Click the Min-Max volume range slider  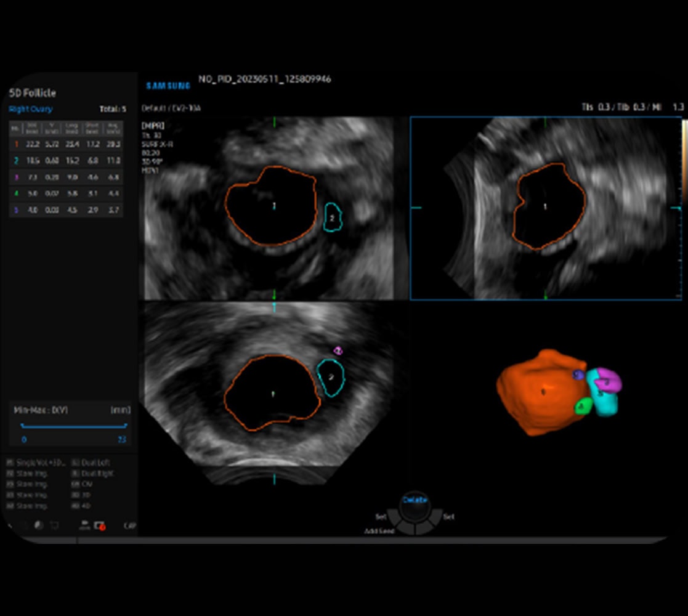point(73,426)
